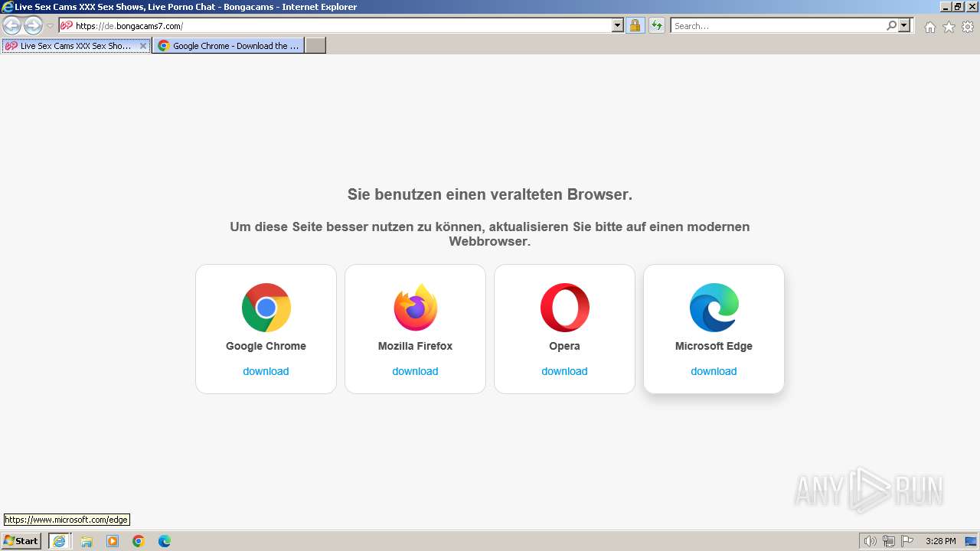Open Internet Explorer from the taskbar
Image resolution: width=980 pixels, height=551 pixels.
(59, 541)
